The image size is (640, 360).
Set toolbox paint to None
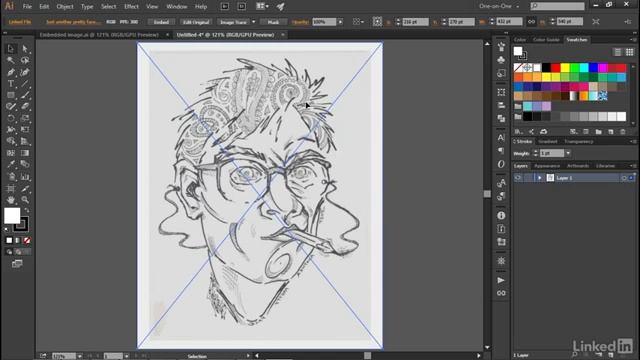[27, 240]
